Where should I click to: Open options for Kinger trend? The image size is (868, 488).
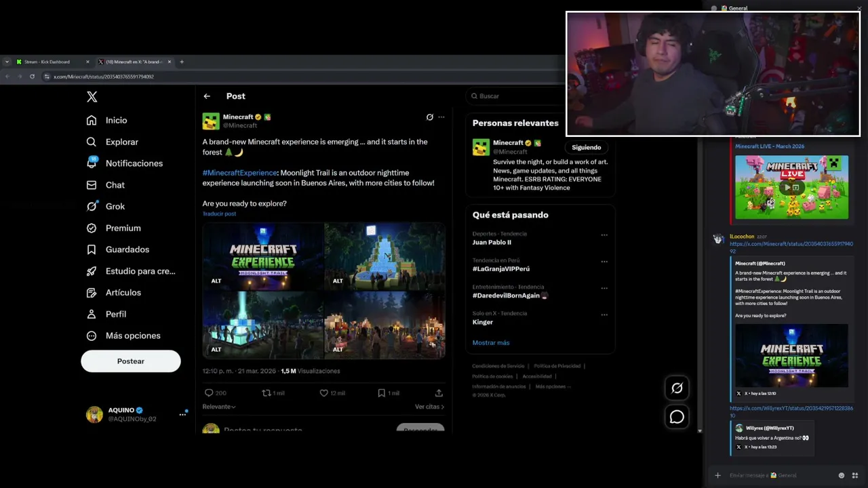(x=604, y=314)
